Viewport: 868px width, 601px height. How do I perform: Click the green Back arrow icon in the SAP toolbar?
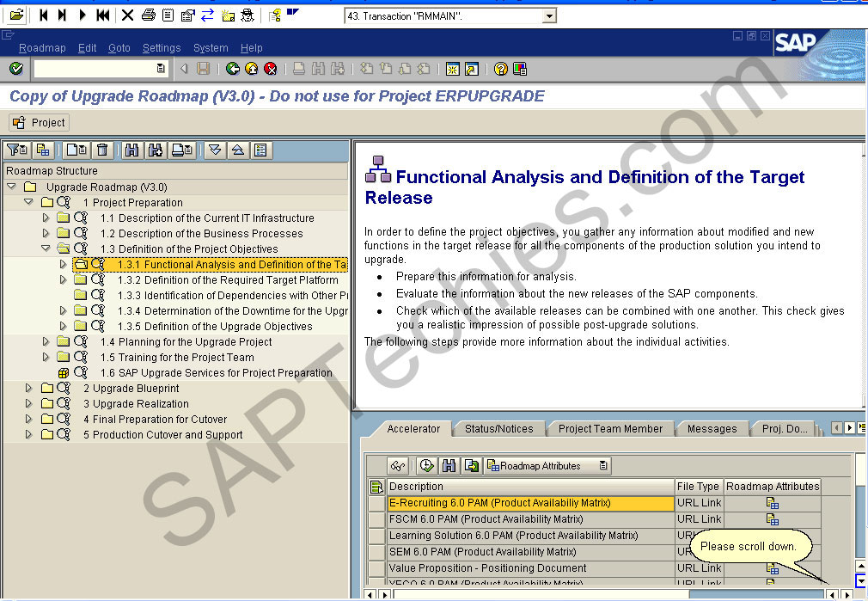[233, 69]
